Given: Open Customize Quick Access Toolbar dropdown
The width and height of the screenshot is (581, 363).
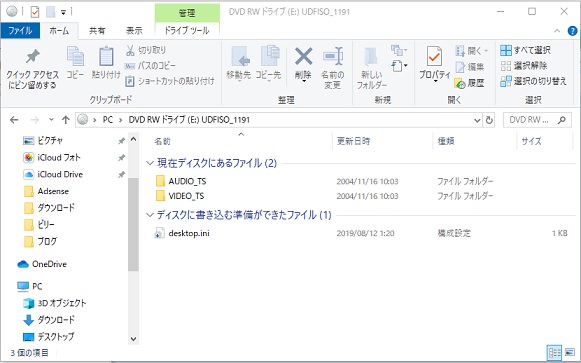Looking at the screenshot, I should pyautogui.click(x=63, y=13).
